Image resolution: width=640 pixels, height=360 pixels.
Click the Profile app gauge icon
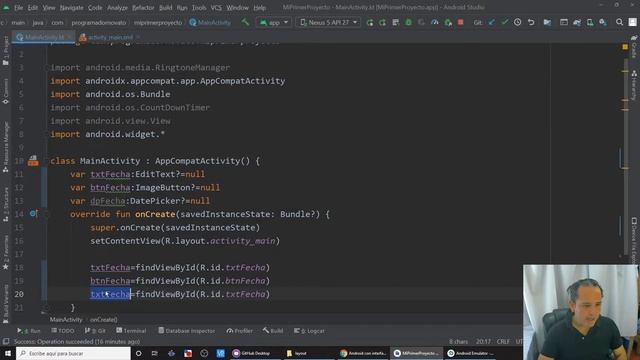click(x=435, y=22)
